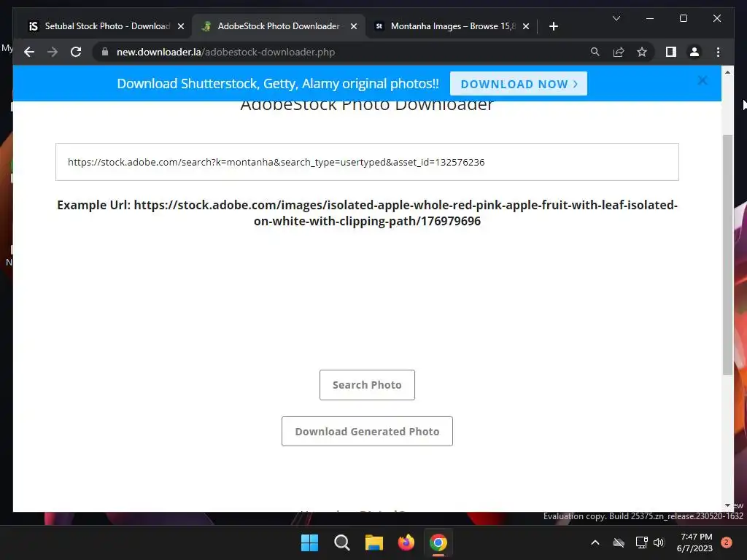This screenshot has width=747, height=560.
Task: Close the Montanha Images tab
Action: click(x=525, y=26)
